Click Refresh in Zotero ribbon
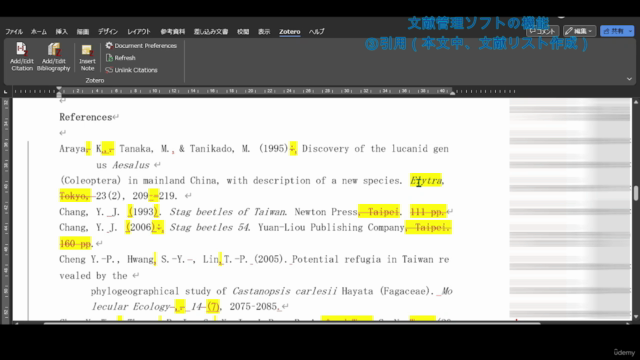The image size is (640, 360). pos(121,58)
